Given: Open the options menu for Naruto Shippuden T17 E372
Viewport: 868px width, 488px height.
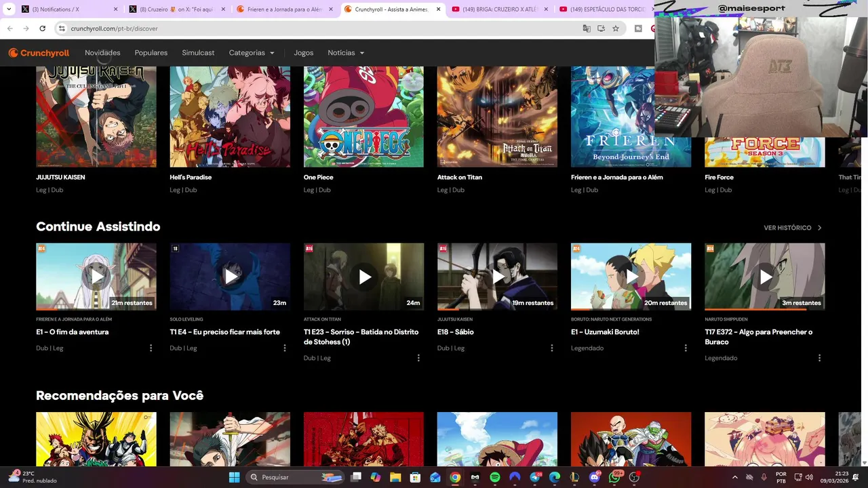Looking at the screenshot, I should click(x=819, y=358).
